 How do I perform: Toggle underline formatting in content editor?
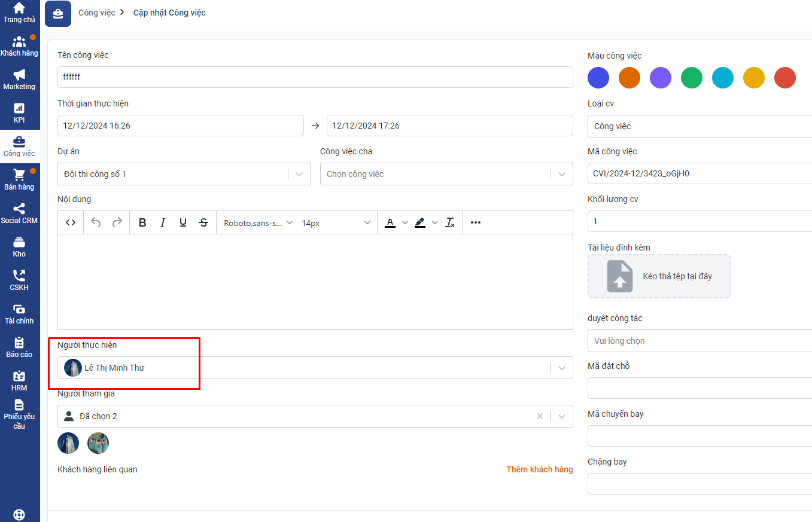183,222
